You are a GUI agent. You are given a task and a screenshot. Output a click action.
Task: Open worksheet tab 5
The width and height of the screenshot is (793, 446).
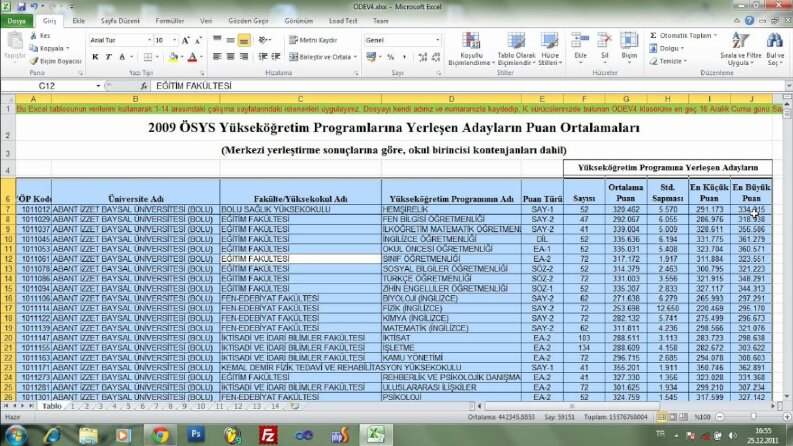click(128, 406)
